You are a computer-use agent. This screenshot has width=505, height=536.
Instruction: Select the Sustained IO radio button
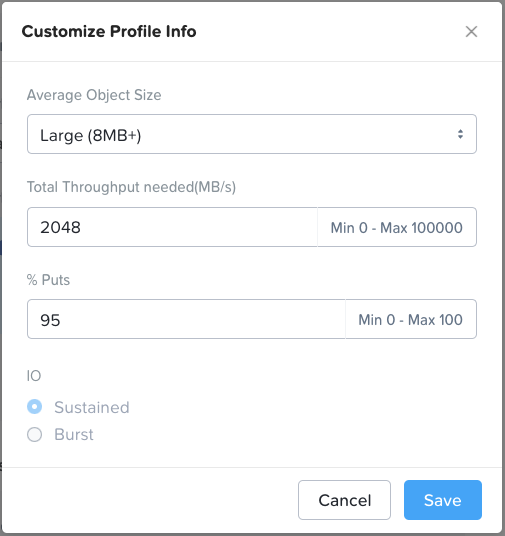[35, 406]
